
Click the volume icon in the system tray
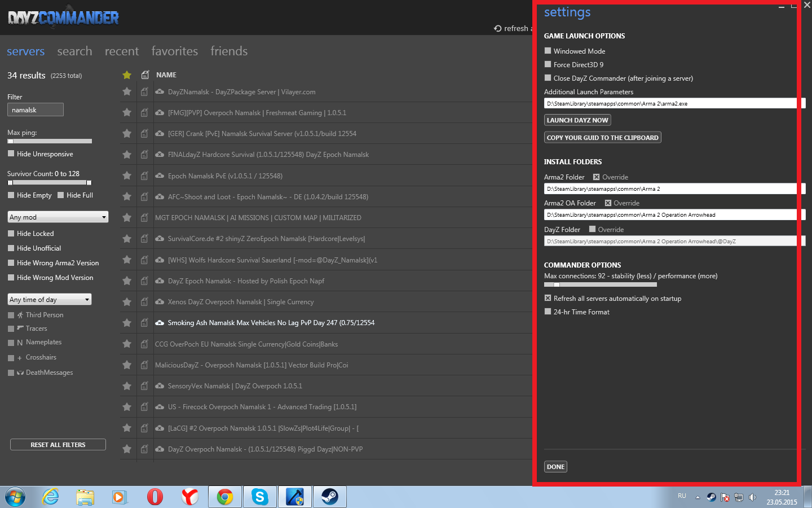coord(752,497)
